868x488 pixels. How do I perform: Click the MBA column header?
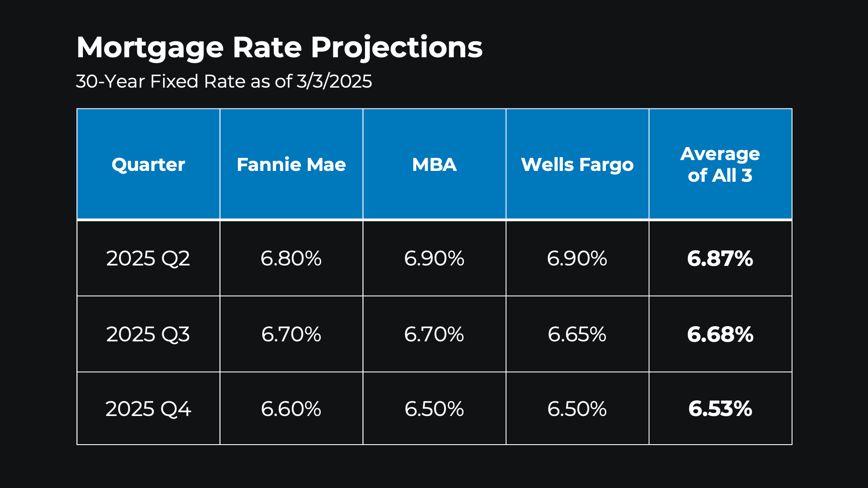pos(434,164)
